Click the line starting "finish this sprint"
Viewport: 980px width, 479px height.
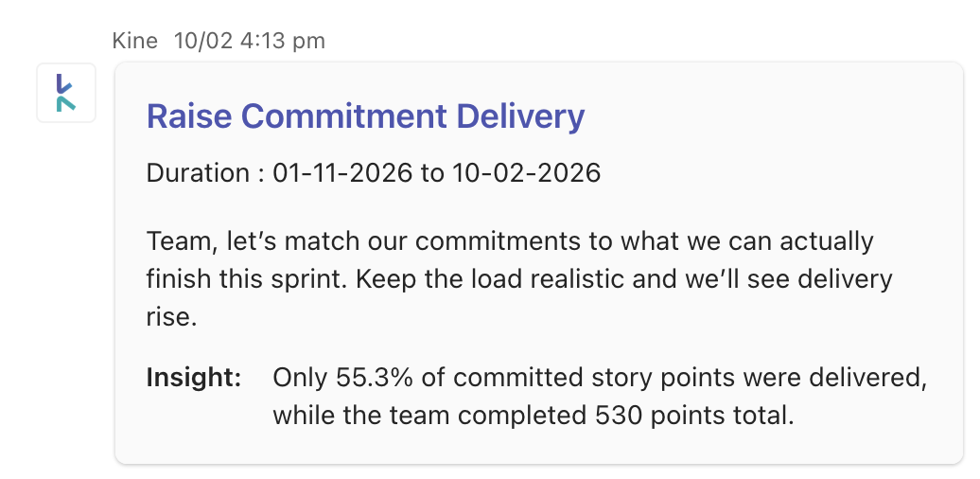[x=519, y=279]
